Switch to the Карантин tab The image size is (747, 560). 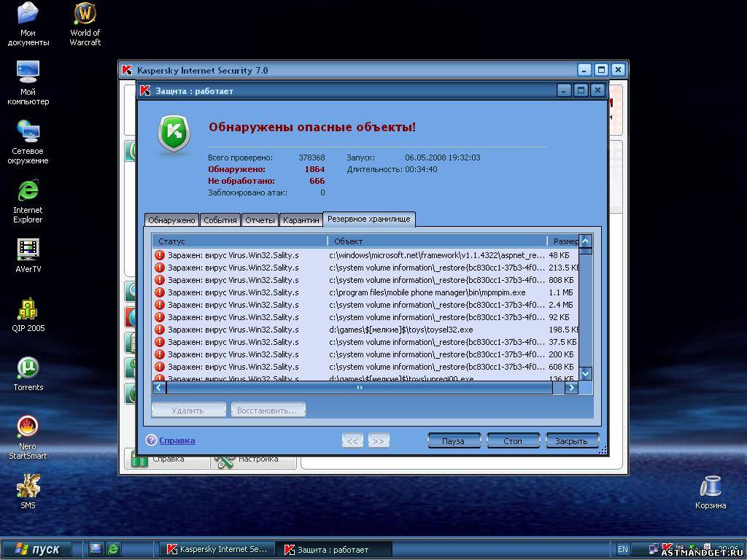301,220
